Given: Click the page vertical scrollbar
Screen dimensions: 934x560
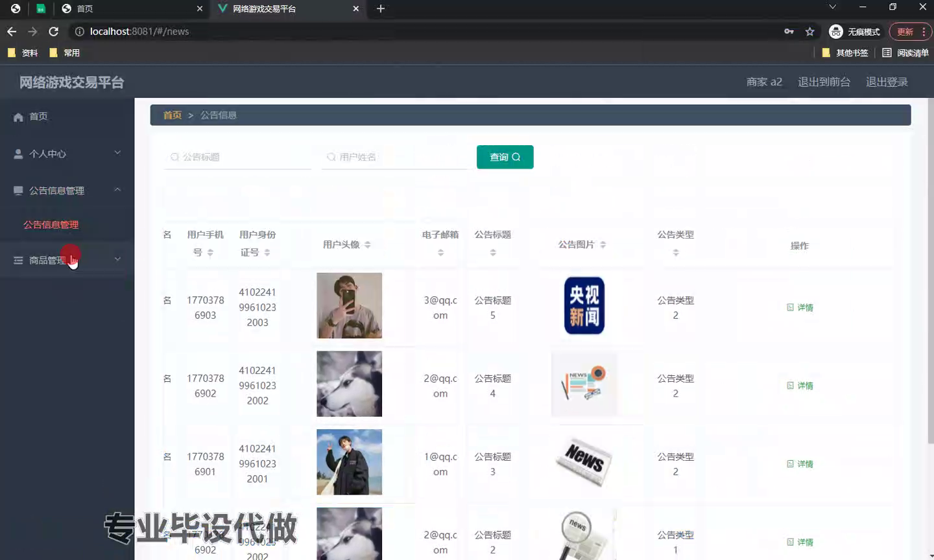Looking at the screenshot, I should pyautogui.click(x=931, y=271).
